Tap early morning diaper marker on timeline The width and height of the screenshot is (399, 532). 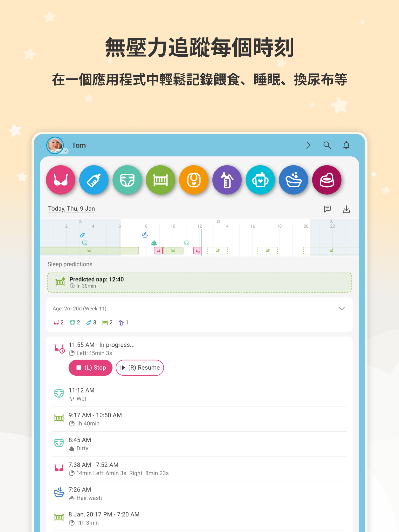[x=85, y=243]
